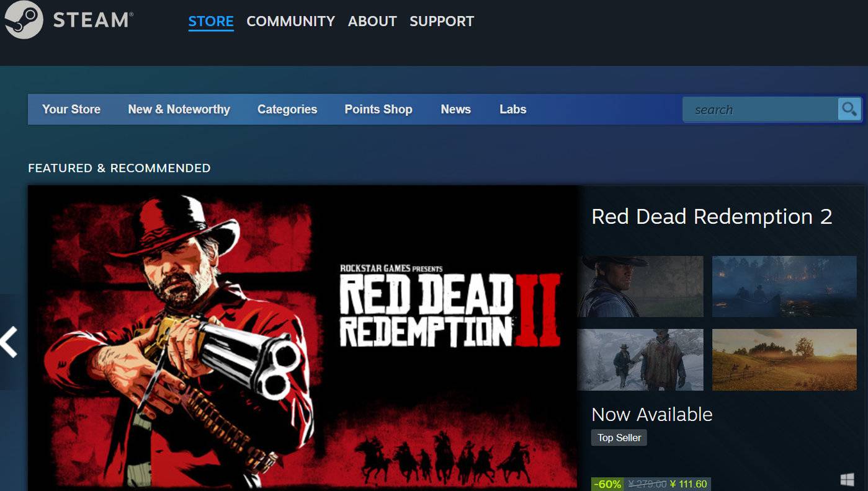Open the Red Dead Redemption 2 main banner
The image size is (868, 491).
(x=303, y=338)
